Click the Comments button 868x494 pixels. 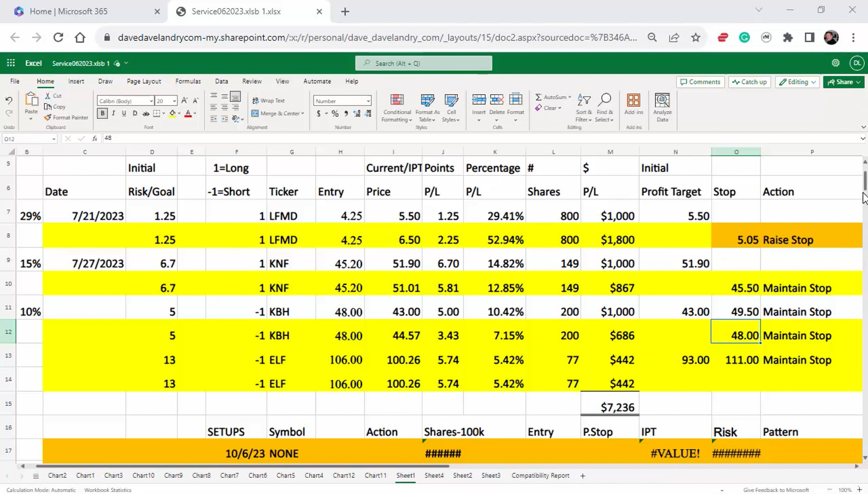coord(700,82)
